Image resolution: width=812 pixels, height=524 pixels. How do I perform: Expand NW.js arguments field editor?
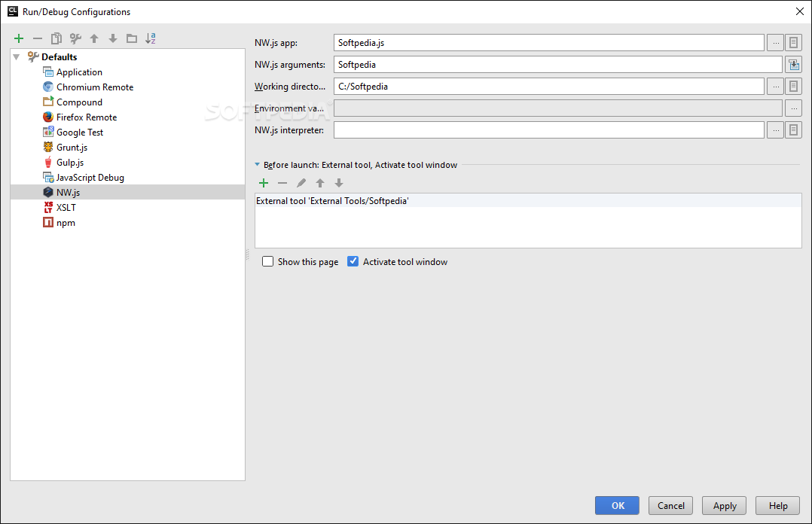coord(793,65)
